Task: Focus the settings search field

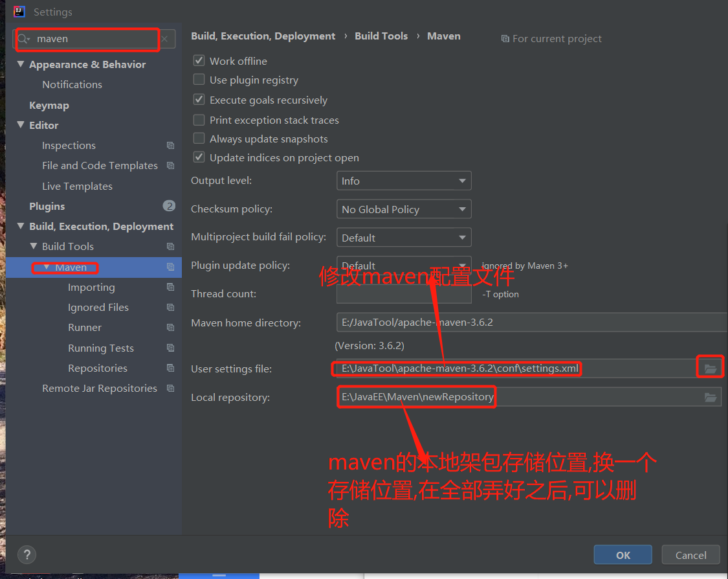Action: click(94, 39)
